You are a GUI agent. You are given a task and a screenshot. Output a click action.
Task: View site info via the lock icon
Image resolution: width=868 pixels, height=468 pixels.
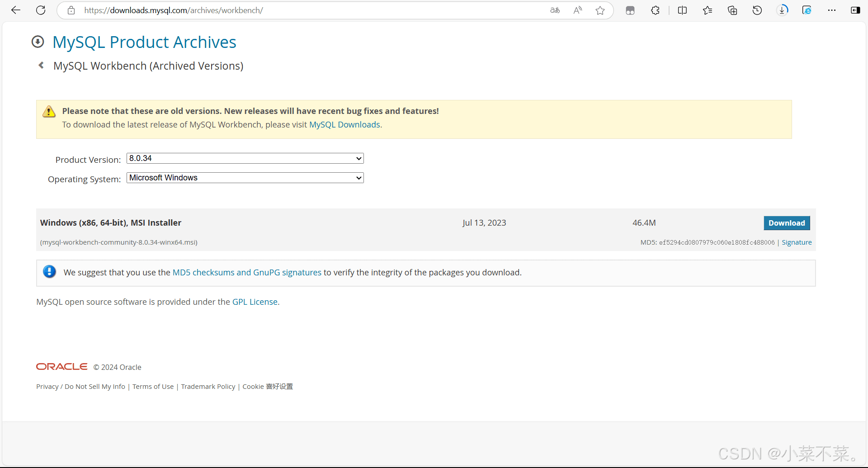(x=71, y=10)
